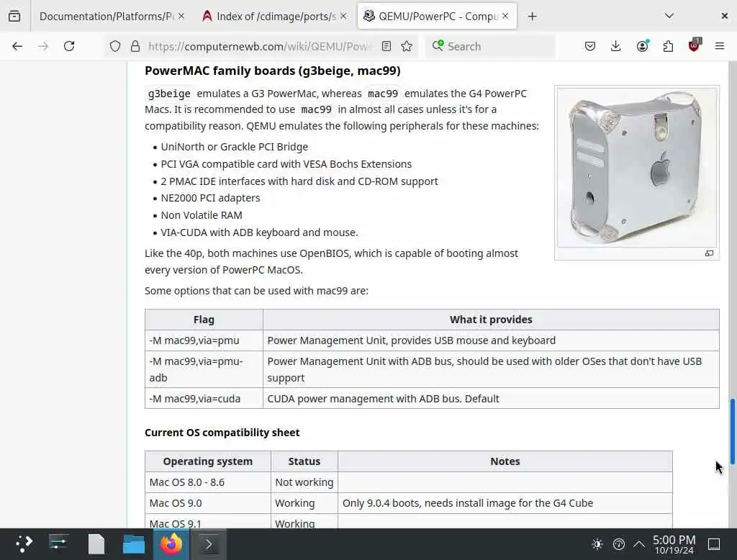Click the -M mac99,via=cuda cell
This screenshot has height=560, width=737.
(x=204, y=399)
